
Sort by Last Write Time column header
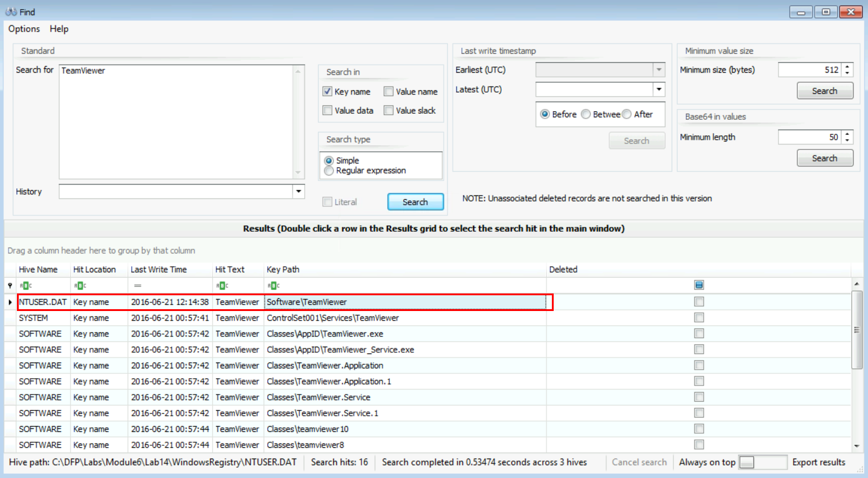170,270
